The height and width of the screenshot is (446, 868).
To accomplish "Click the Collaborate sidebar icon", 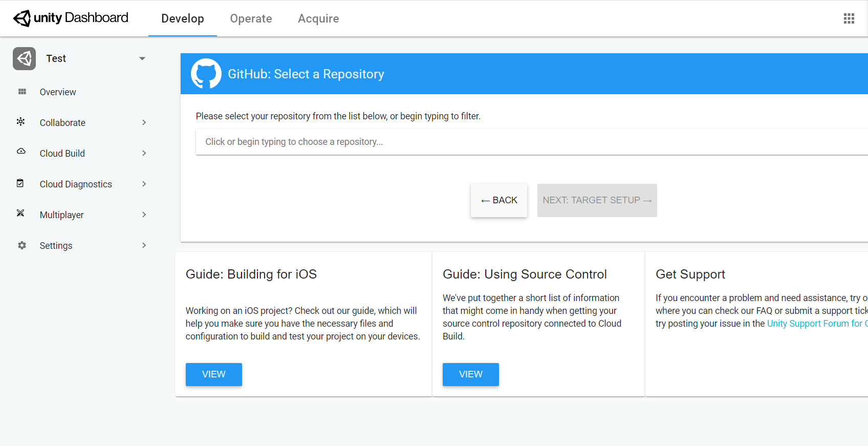I will [x=21, y=122].
